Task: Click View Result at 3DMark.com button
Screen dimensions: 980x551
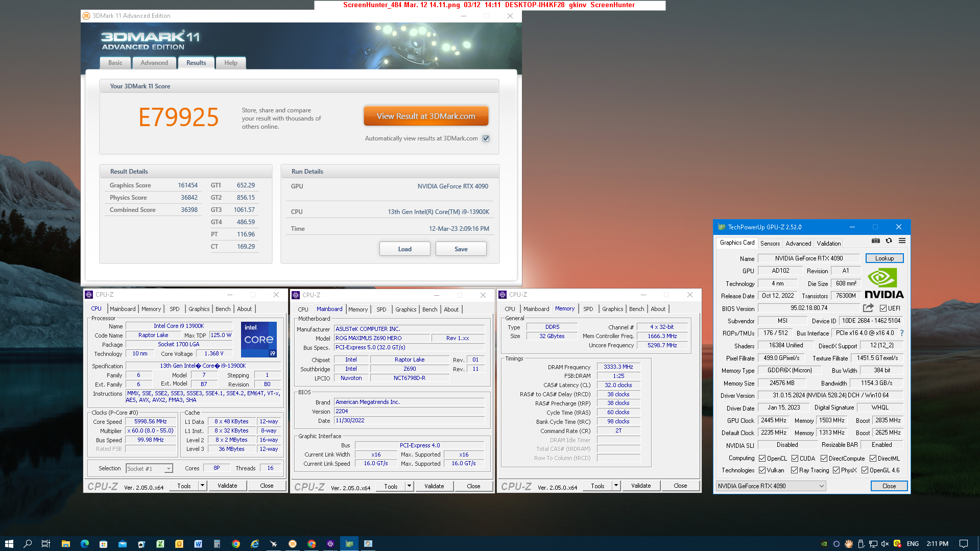Action: pos(426,116)
